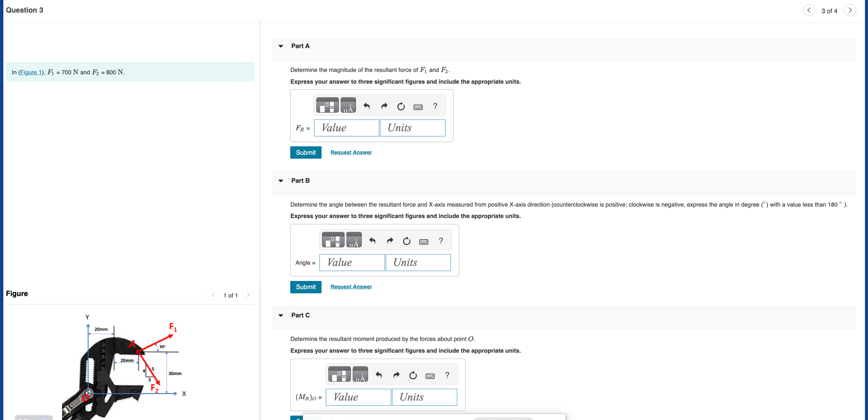Click the units symbol icon in Part A
This screenshot has width=868, height=420.
(x=348, y=106)
